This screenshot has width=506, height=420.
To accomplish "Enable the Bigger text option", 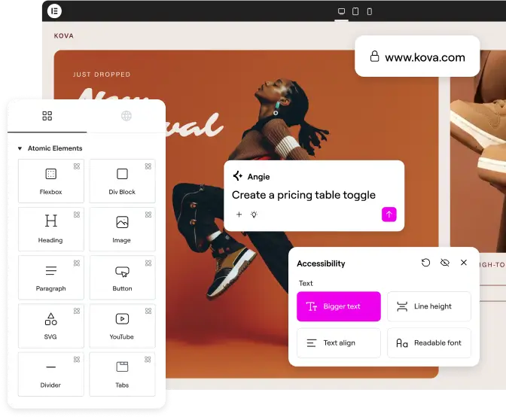I will click(x=339, y=306).
